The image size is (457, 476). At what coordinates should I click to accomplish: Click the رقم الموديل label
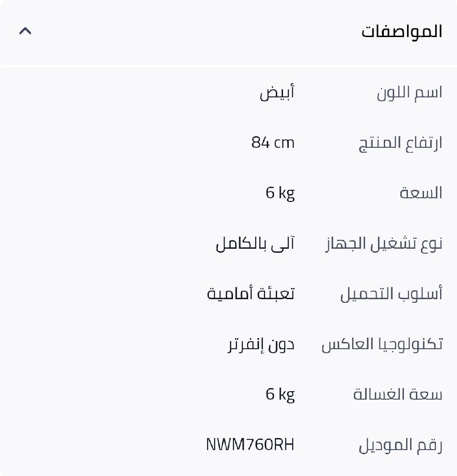coord(400,445)
